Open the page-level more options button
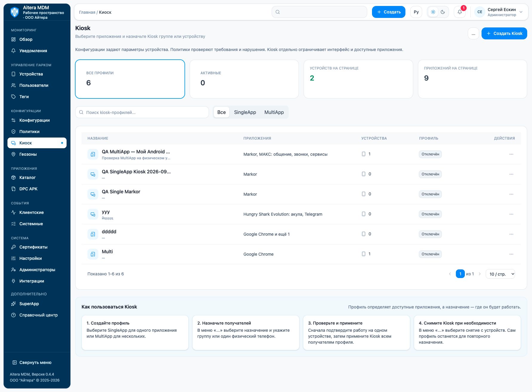 click(x=473, y=33)
